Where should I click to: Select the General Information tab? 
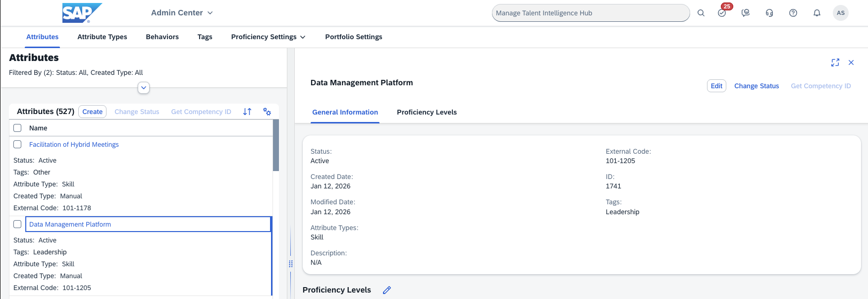(345, 112)
